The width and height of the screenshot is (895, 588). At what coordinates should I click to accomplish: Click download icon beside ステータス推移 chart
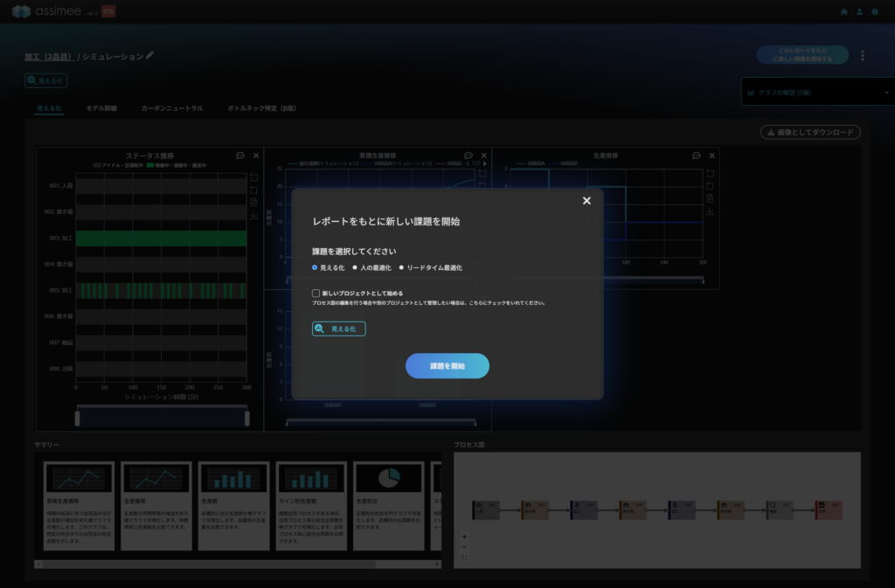pyautogui.click(x=253, y=215)
